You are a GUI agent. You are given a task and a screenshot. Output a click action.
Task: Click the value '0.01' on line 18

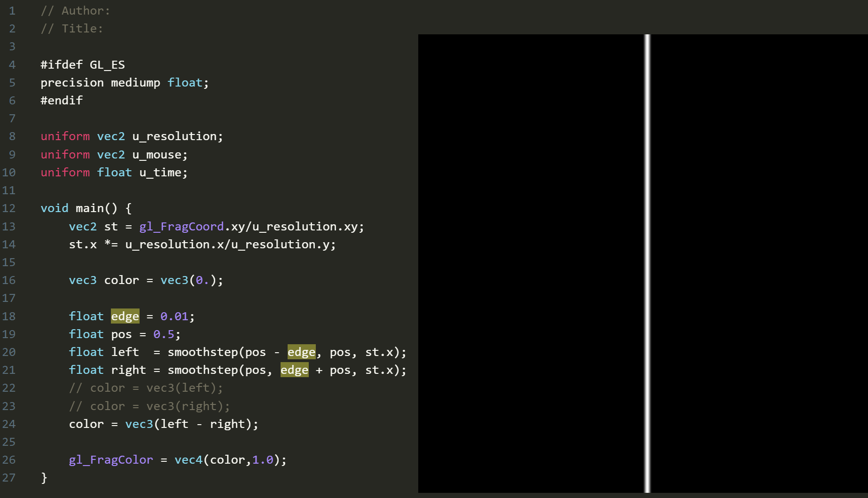click(174, 316)
